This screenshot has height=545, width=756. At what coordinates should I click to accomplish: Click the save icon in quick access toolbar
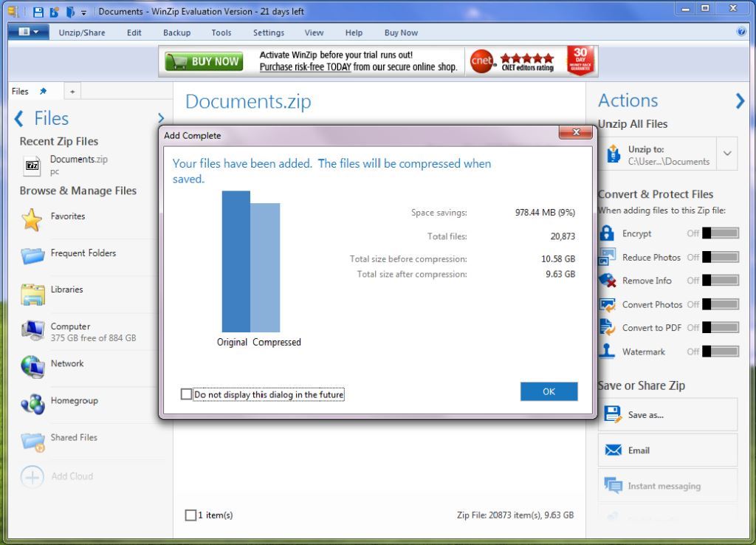tap(38, 12)
